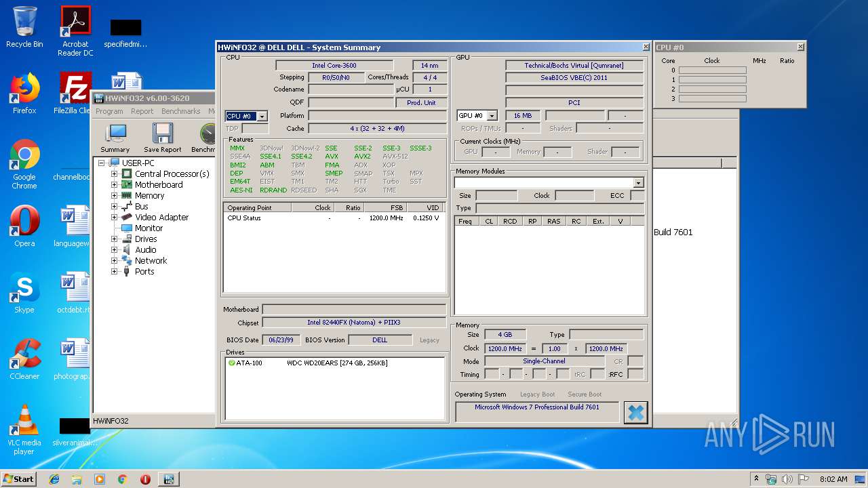Click Core 0 clock bar in CPU #0 window
The width and height of the screenshot is (868, 488).
(x=712, y=70)
